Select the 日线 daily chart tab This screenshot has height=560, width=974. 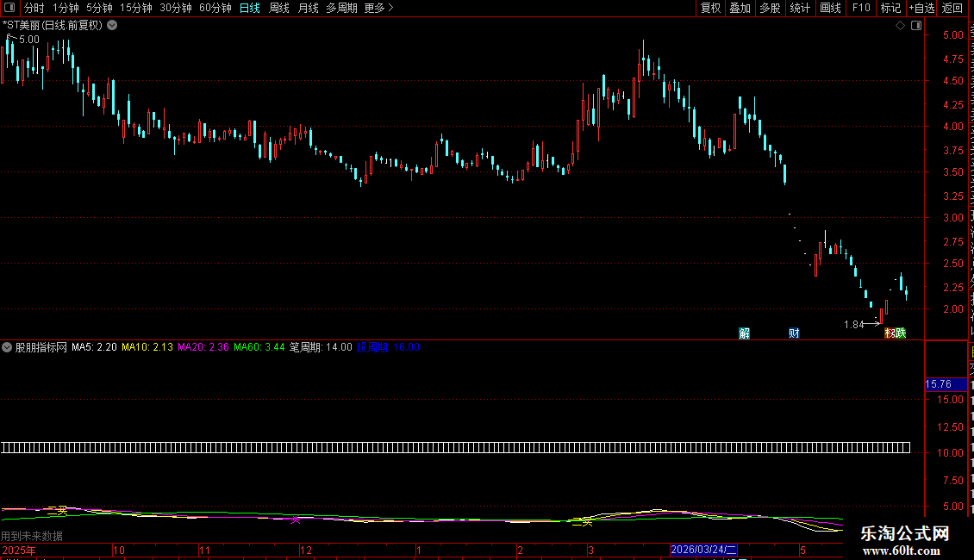[250, 8]
